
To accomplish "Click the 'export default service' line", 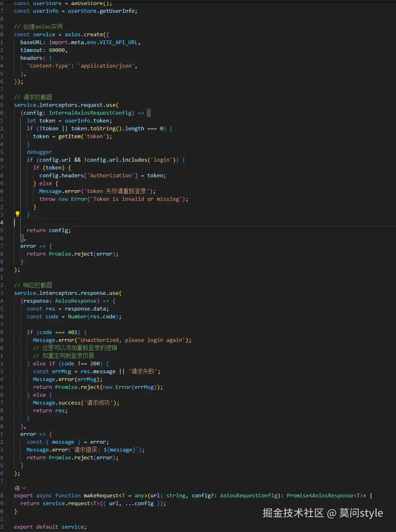I will [50, 527].
